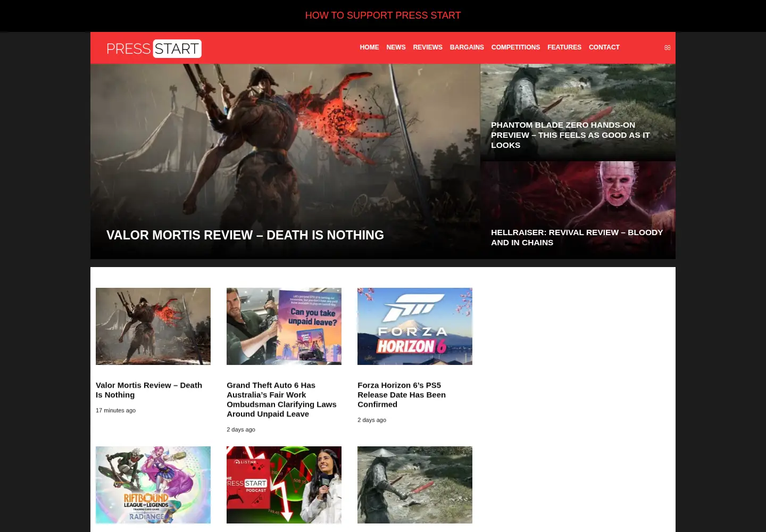The height and width of the screenshot is (532, 766).
Task: Go to the Home menu item
Action: pos(369,47)
